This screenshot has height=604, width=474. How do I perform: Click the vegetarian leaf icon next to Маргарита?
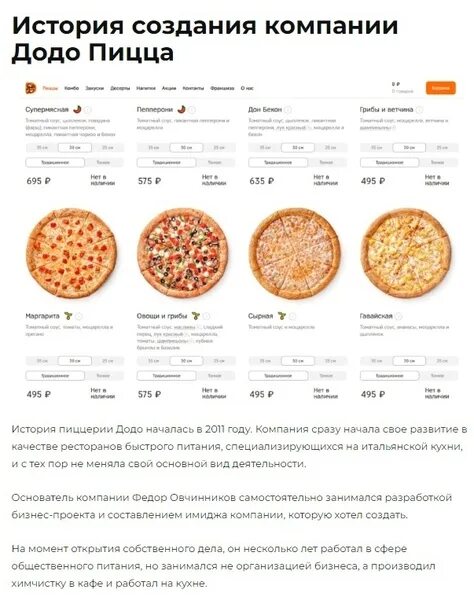(x=68, y=316)
